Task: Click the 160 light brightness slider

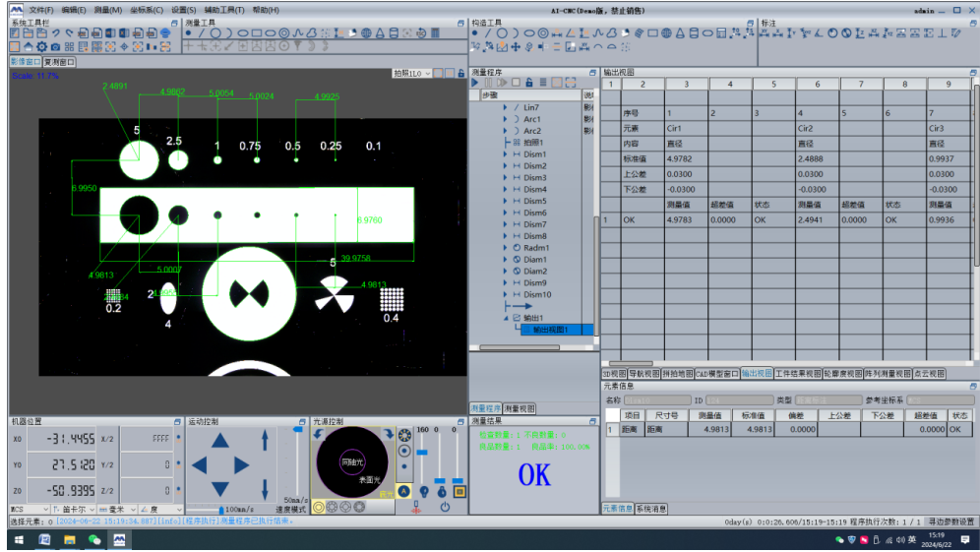Action: (423, 453)
